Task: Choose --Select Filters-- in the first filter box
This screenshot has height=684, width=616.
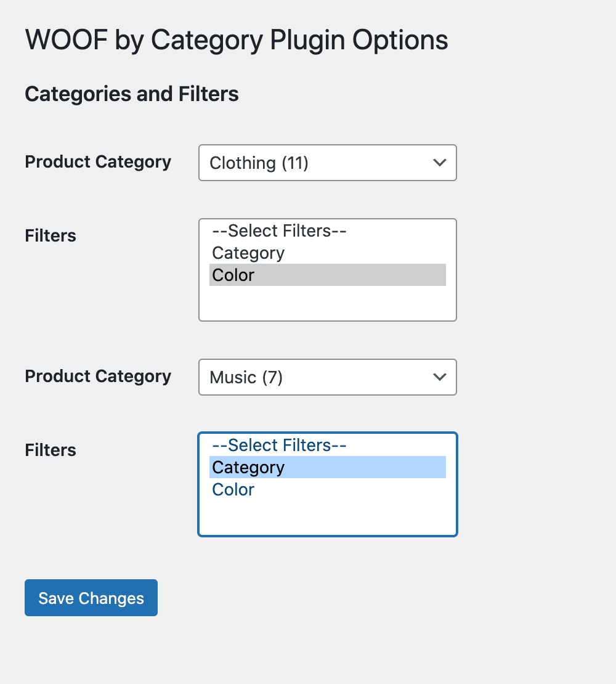Action: [278, 230]
